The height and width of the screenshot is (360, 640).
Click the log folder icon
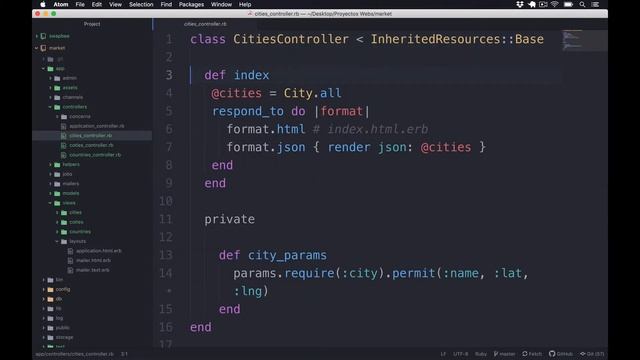point(51,318)
